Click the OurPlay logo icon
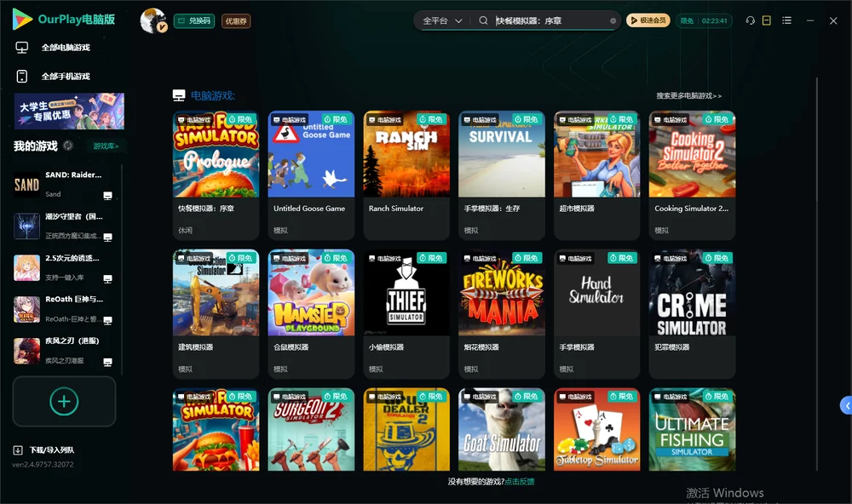The width and height of the screenshot is (852, 504). [22, 20]
